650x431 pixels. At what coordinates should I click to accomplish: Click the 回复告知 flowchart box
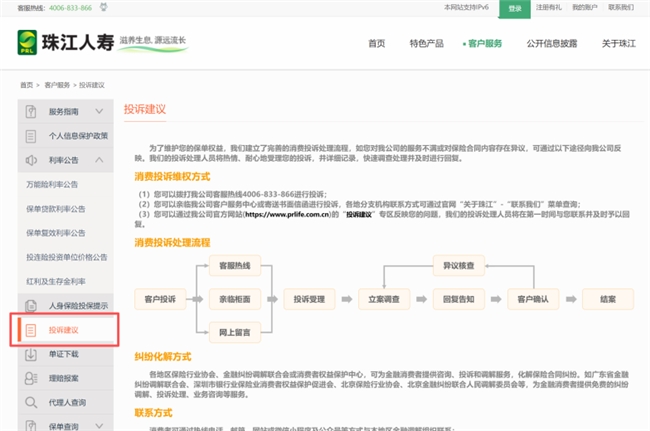coord(458,299)
